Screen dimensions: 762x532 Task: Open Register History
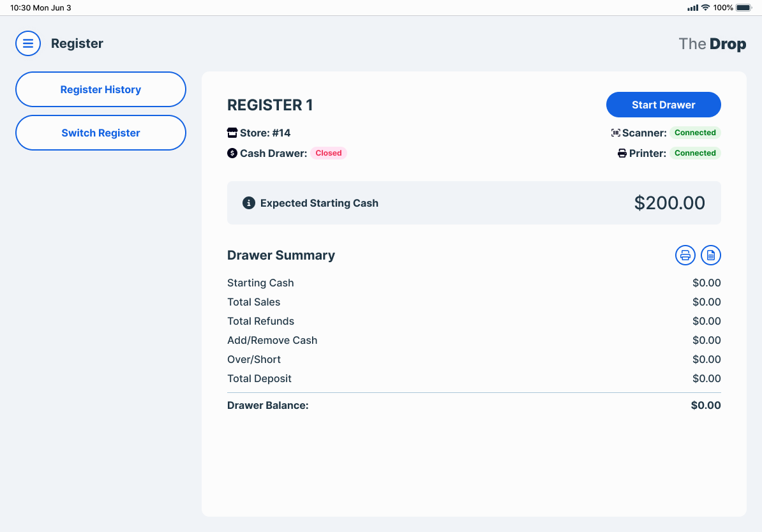coord(101,89)
